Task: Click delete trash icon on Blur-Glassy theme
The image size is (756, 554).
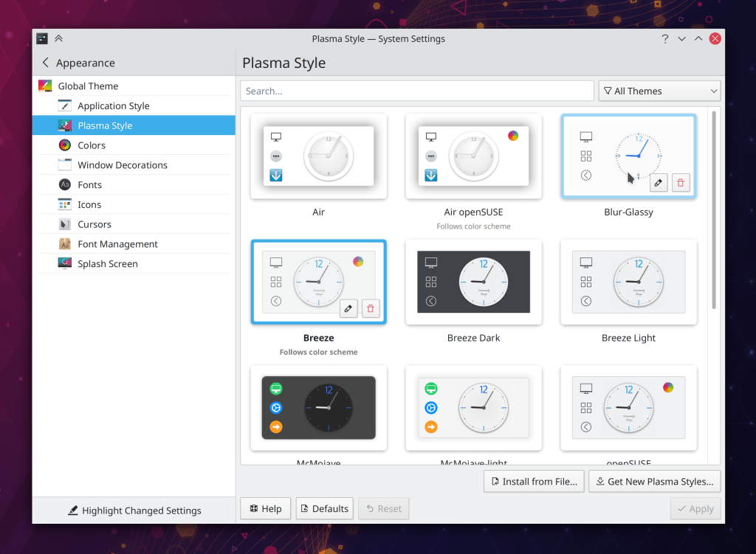Action: (x=681, y=183)
